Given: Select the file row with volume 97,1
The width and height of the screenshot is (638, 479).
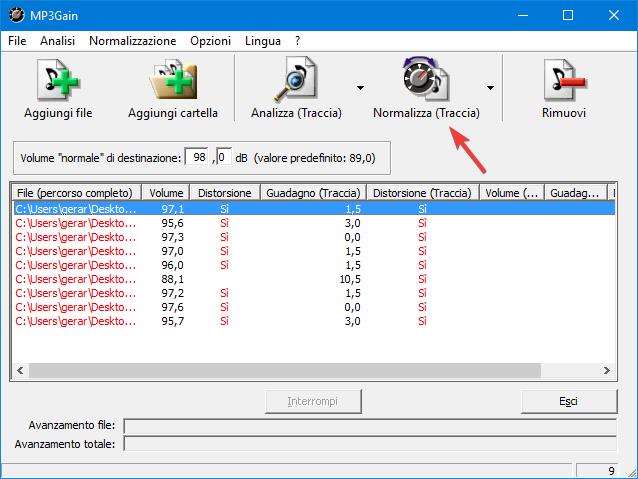Looking at the screenshot, I should pos(314,209).
